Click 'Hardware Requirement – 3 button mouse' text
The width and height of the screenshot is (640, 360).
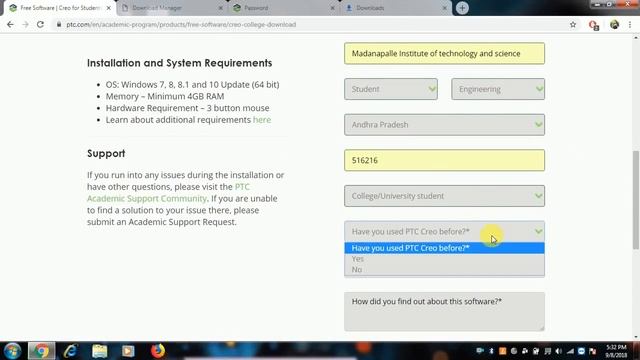pyautogui.click(x=187, y=108)
